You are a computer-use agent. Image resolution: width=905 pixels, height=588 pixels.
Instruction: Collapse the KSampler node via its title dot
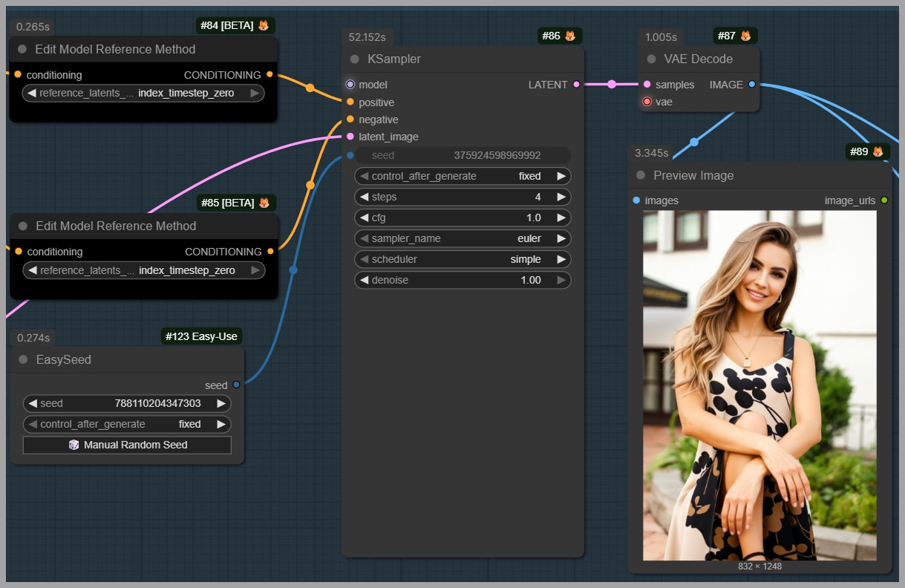tap(354, 59)
